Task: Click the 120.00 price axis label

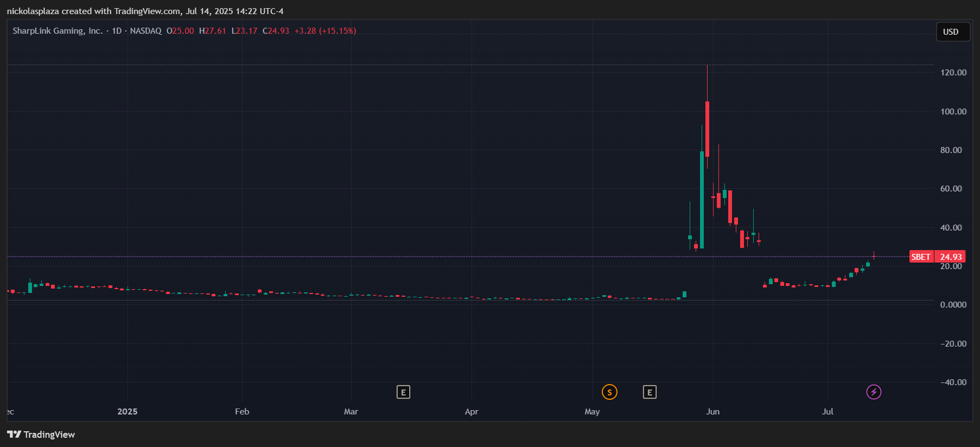Action: click(953, 73)
